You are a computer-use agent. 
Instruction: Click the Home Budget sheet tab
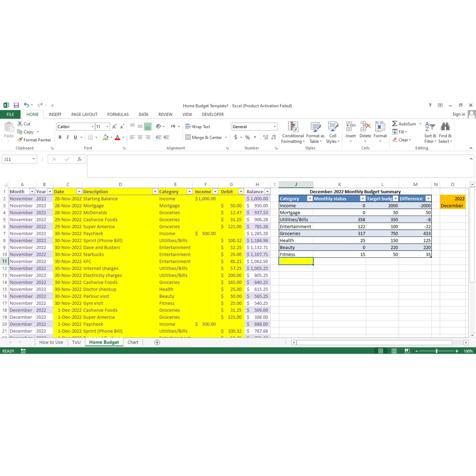[104, 342]
